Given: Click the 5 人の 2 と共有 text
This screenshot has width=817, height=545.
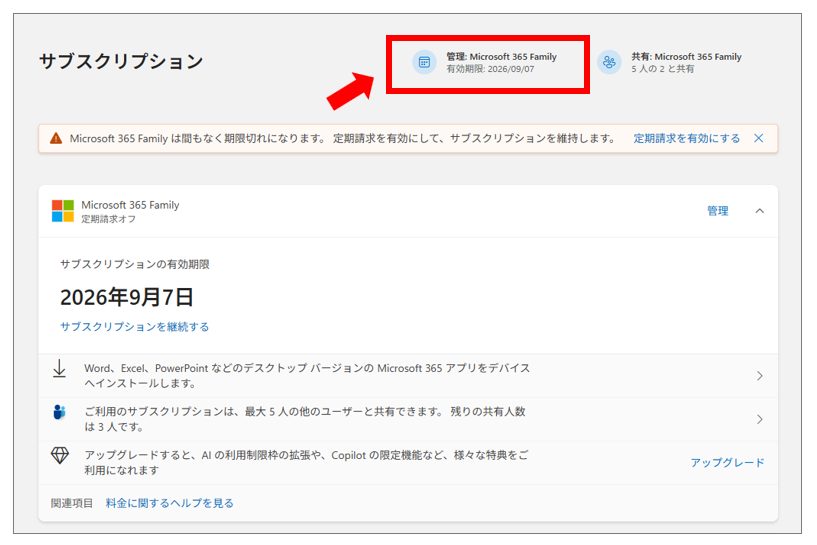Looking at the screenshot, I should coord(663,69).
